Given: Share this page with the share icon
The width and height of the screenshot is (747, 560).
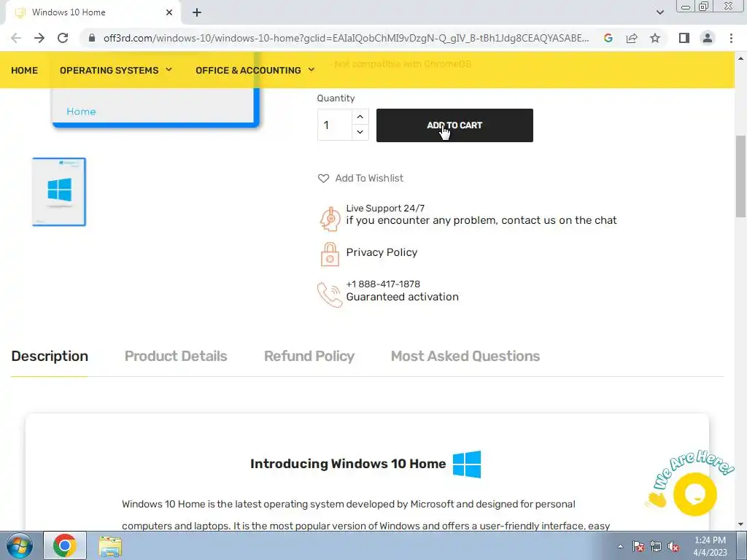Looking at the screenshot, I should [x=632, y=38].
